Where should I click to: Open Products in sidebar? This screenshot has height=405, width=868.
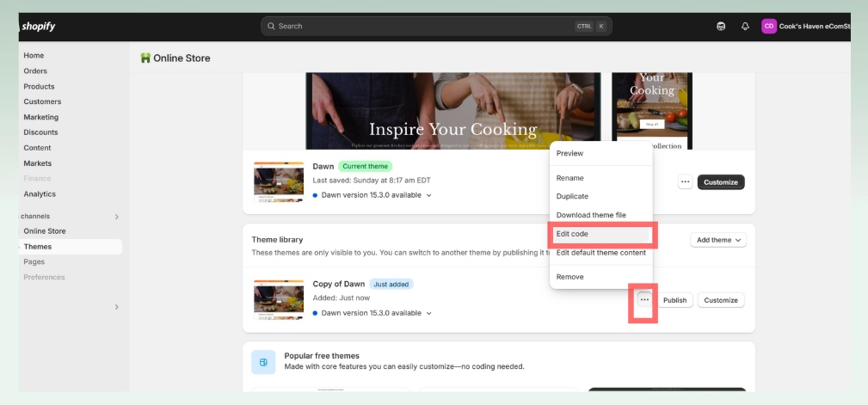(x=39, y=86)
